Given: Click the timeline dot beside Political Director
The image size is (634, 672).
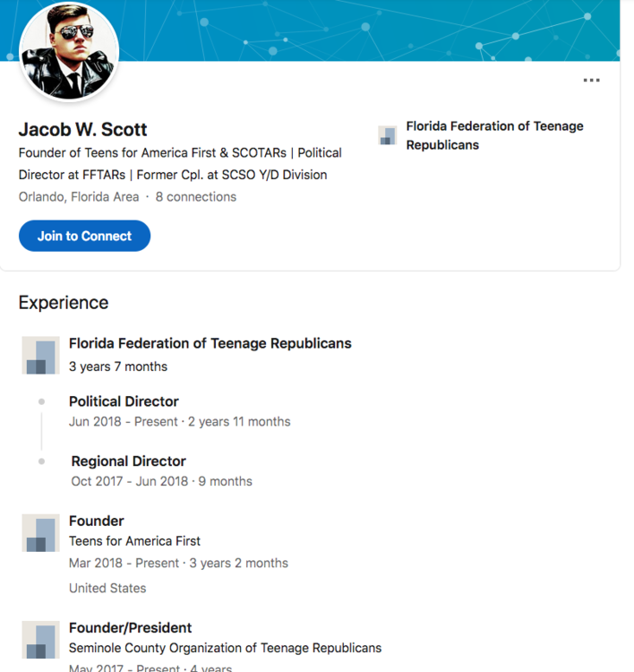Looking at the screenshot, I should [41, 402].
